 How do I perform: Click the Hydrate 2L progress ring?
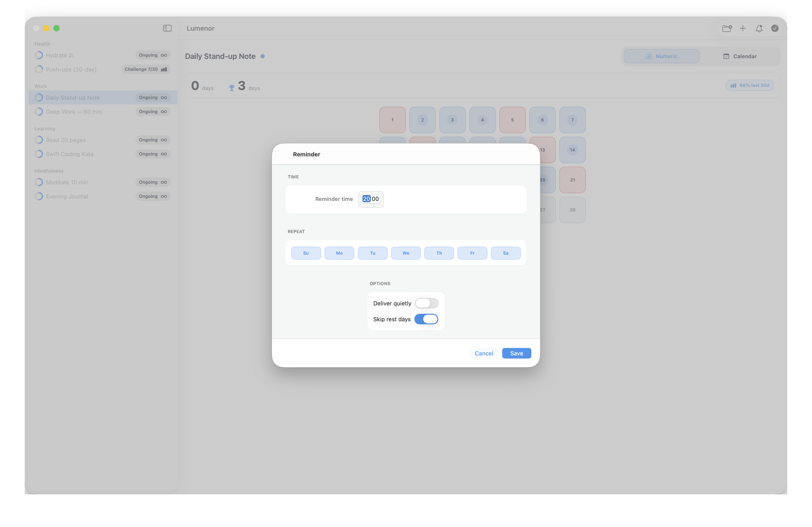(39, 55)
